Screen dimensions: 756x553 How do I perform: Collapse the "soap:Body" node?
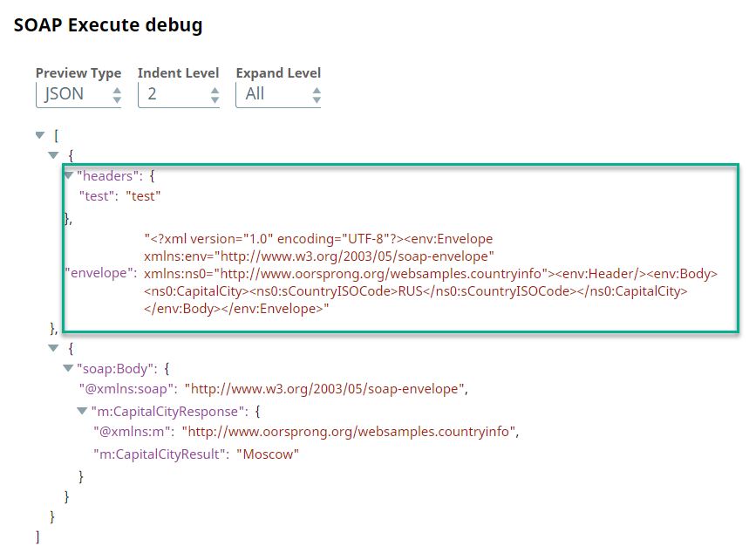(68, 368)
